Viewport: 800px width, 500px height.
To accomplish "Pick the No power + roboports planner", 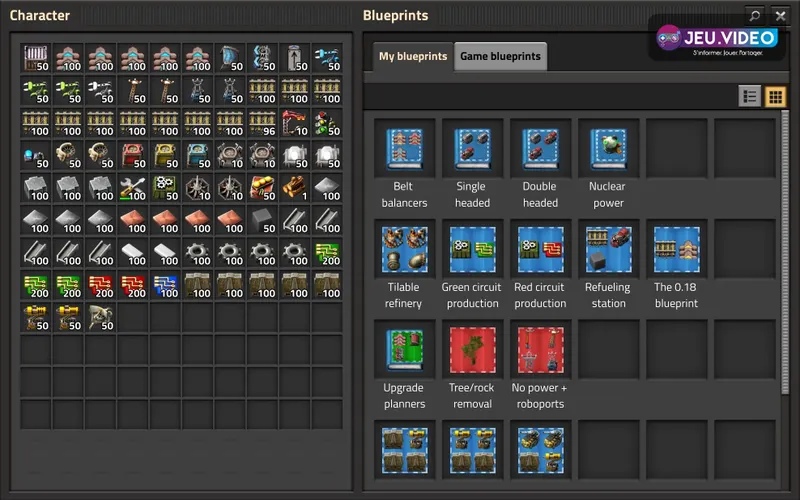I will pos(540,349).
